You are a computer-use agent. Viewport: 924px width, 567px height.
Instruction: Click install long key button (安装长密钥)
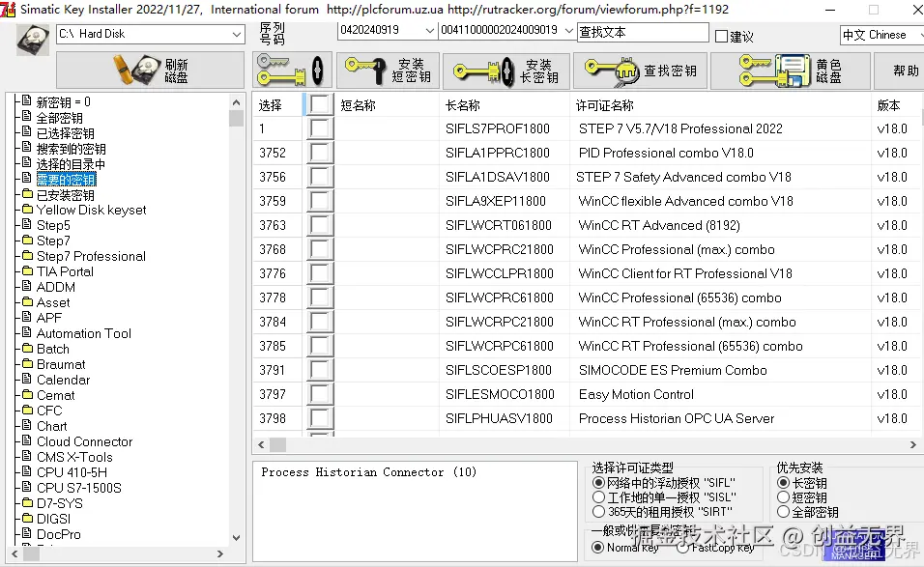click(506, 71)
